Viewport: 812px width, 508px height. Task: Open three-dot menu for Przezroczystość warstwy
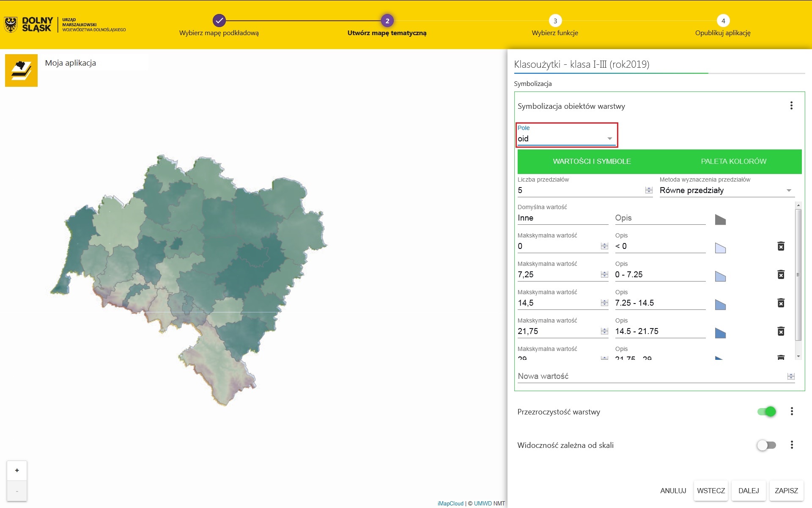point(792,411)
